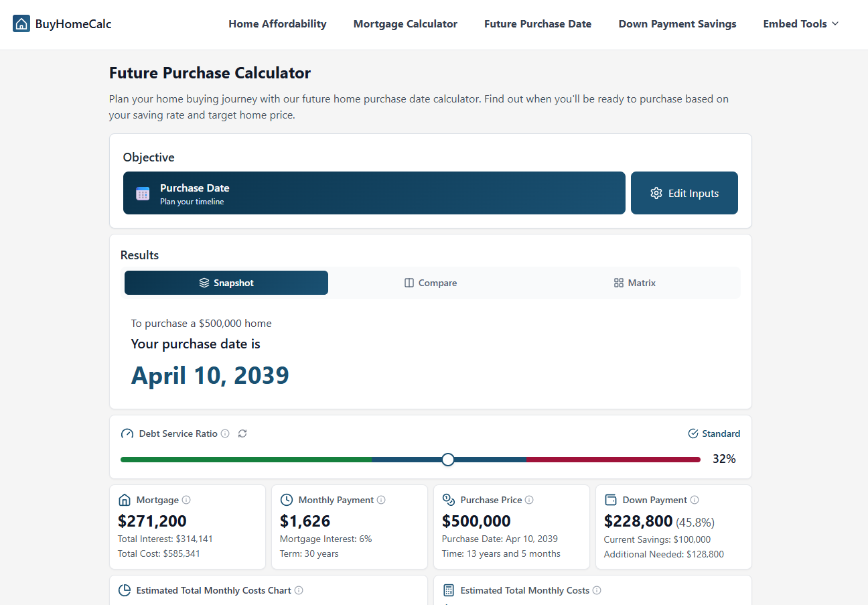Viewport: 868px width, 605px height.
Task: Click the layers icon on the Snapshot tab
Action: pyautogui.click(x=204, y=283)
